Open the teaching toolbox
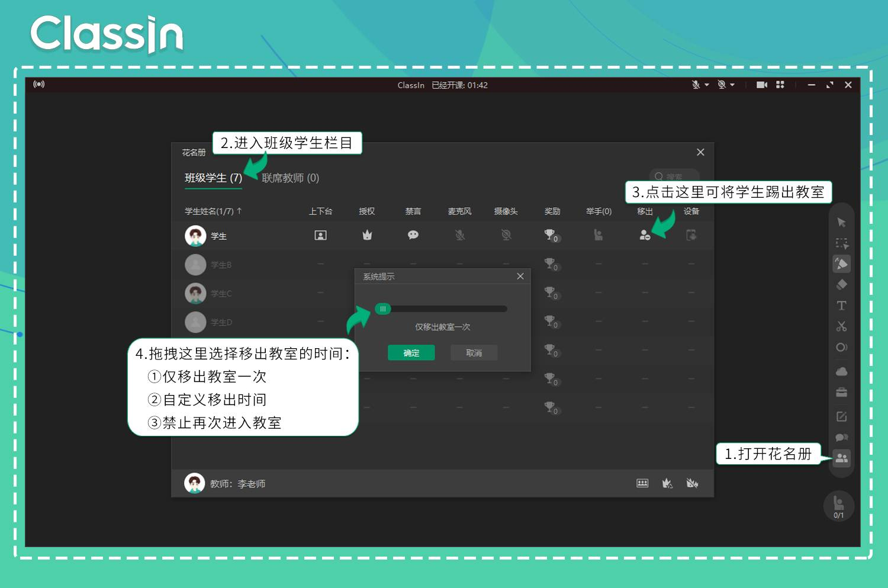The image size is (888, 588). tap(841, 393)
